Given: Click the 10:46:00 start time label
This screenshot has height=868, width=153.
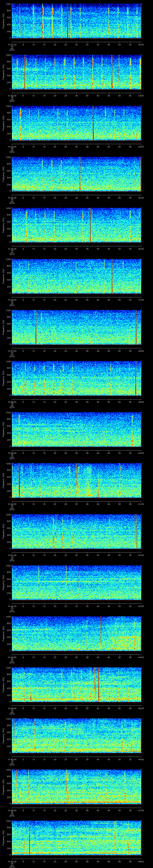Looking at the screenshot, I should [12, 810].
